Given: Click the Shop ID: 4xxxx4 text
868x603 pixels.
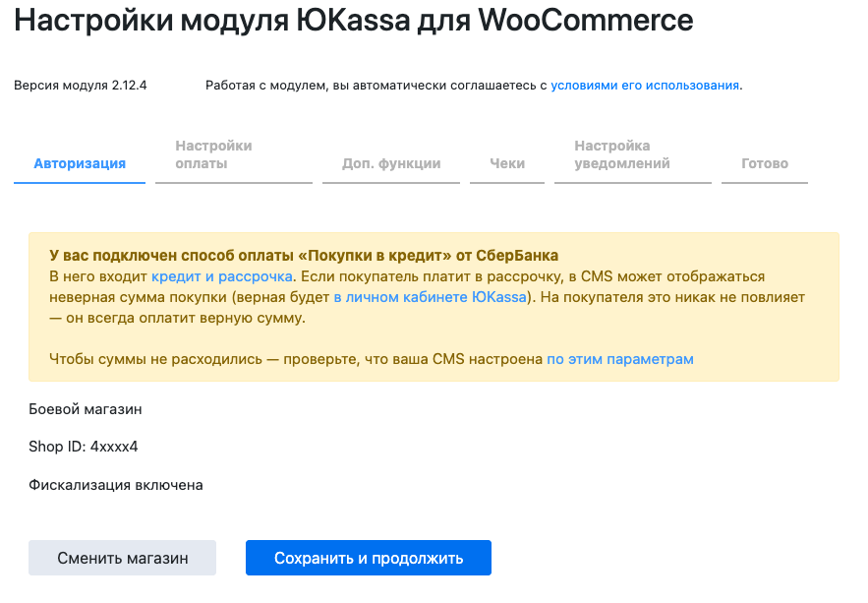Looking at the screenshot, I should click(x=84, y=447).
